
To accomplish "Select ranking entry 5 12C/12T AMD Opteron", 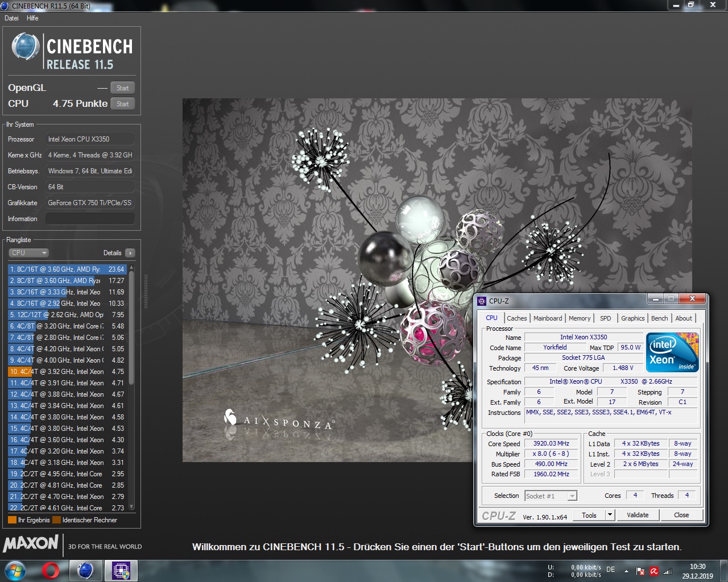I will pos(68,315).
